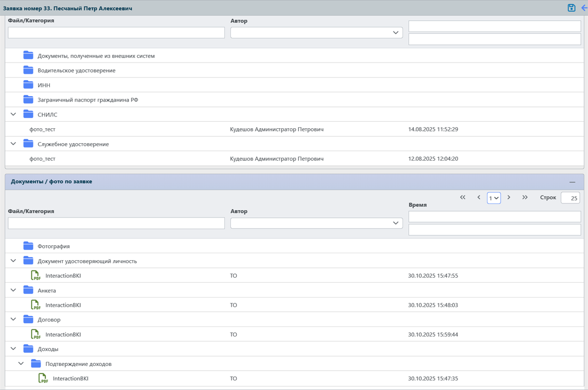Open the lower Автор dropdown
Viewport: 588px width, 390px height.
(316, 223)
